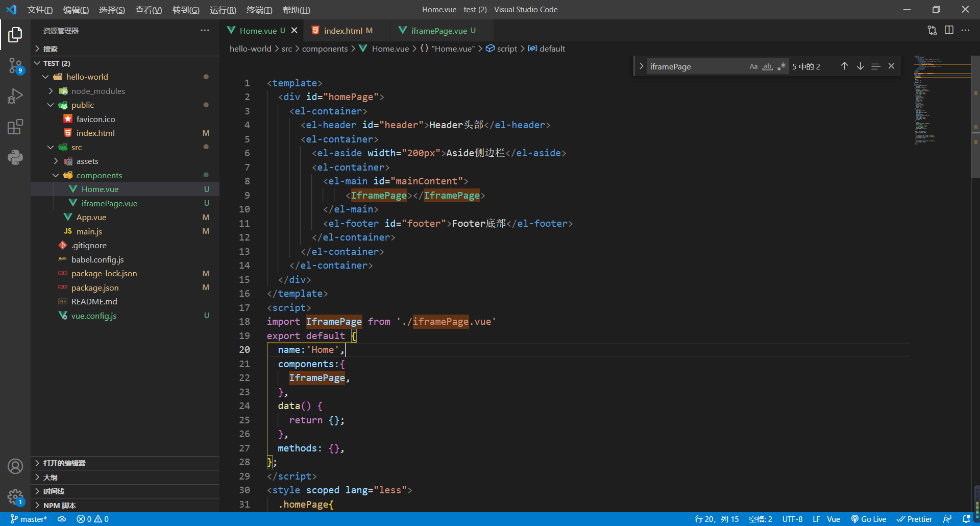
Task: Click the default breadcrumb item
Action: point(547,49)
